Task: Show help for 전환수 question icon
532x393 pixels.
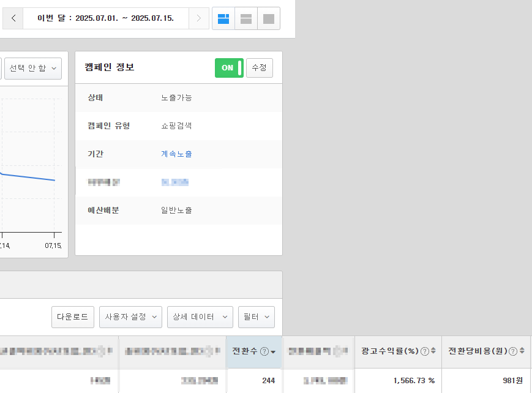Action: (x=264, y=351)
